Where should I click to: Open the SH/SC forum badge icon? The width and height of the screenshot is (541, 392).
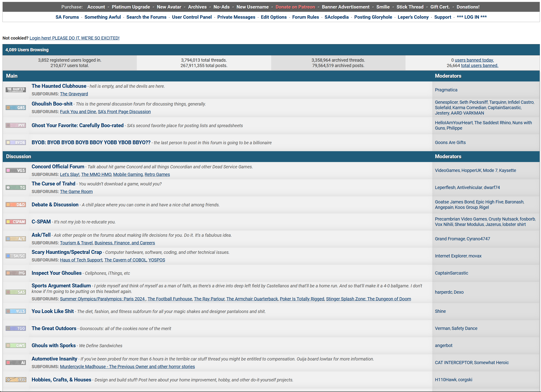coord(16,256)
